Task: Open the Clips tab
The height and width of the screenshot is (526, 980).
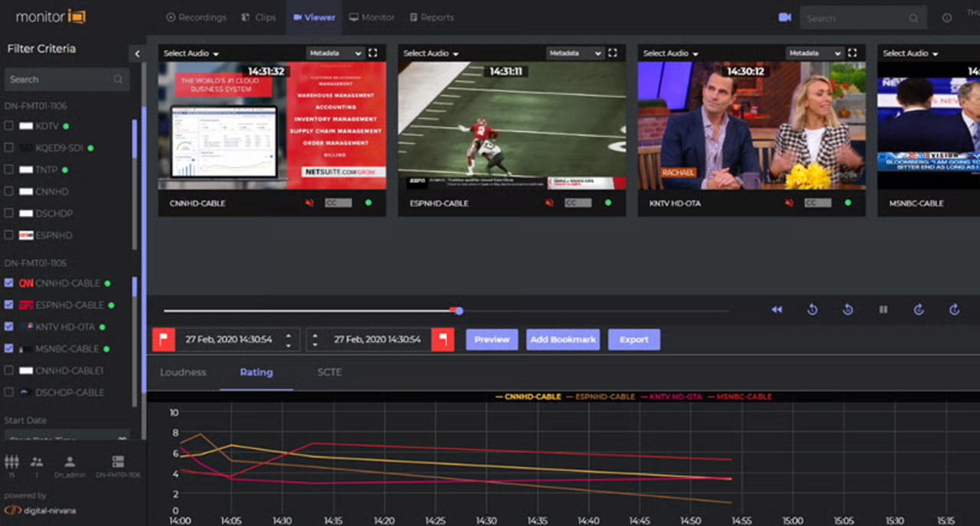Action: pyautogui.click(x=258, y=17)
